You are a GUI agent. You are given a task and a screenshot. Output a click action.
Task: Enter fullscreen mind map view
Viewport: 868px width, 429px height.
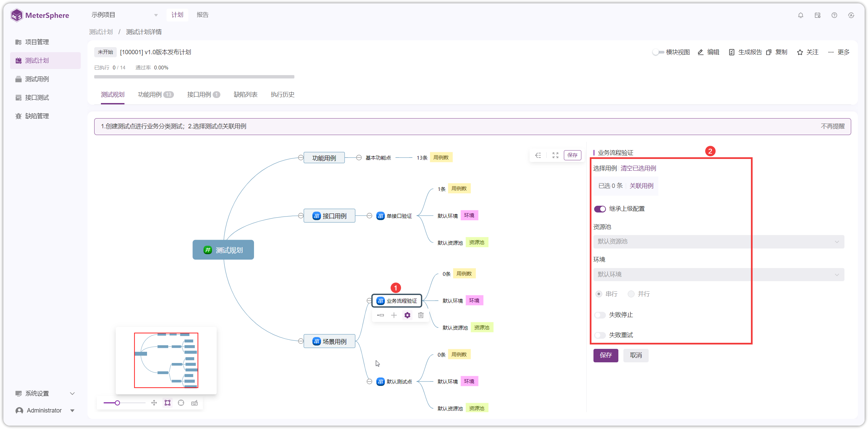point(555,155)
